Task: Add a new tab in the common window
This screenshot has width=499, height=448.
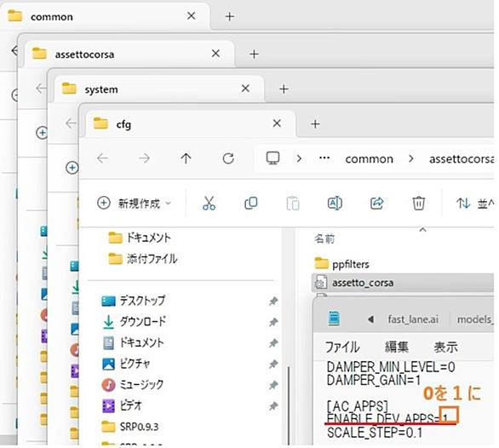Action: click(230, 16)
